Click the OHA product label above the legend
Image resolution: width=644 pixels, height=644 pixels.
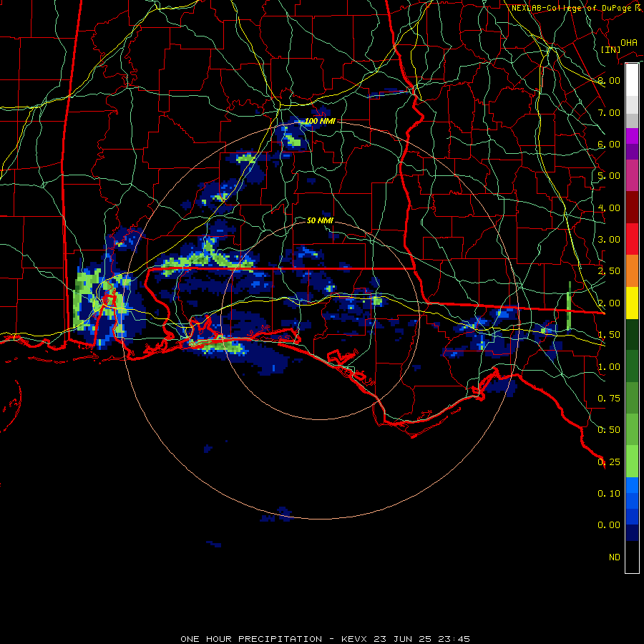(629, 43)
